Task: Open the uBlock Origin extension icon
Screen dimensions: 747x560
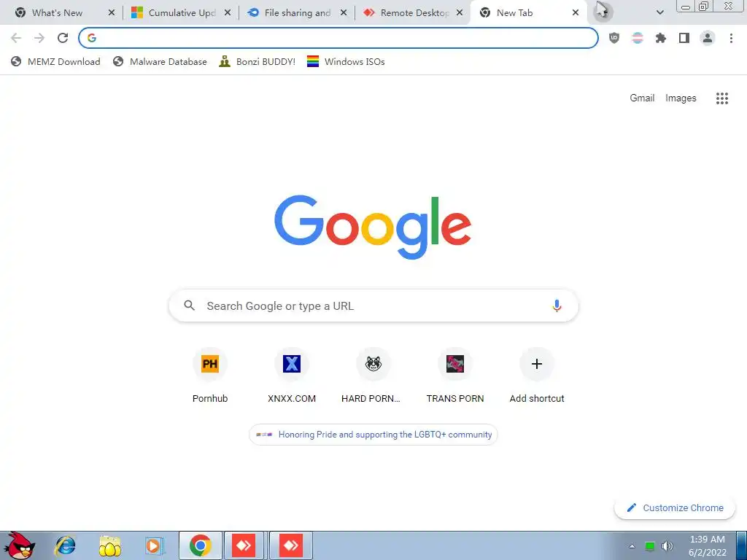Action: [x=614, y=38]
